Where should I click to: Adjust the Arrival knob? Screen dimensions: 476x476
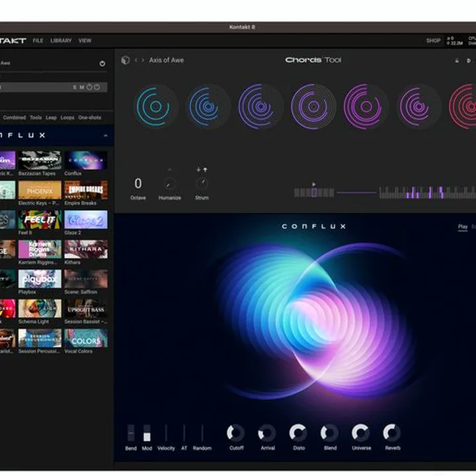267,432
